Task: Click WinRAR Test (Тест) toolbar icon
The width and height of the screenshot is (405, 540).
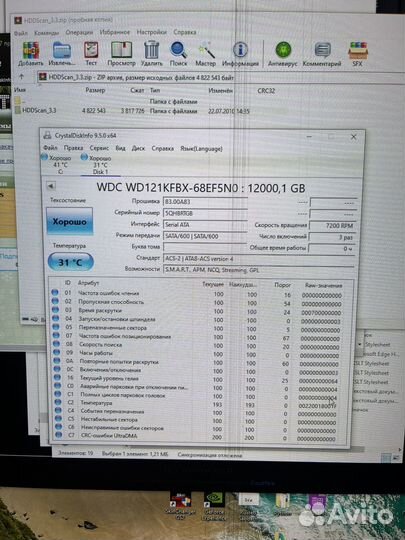Action: tap(91, 54)
